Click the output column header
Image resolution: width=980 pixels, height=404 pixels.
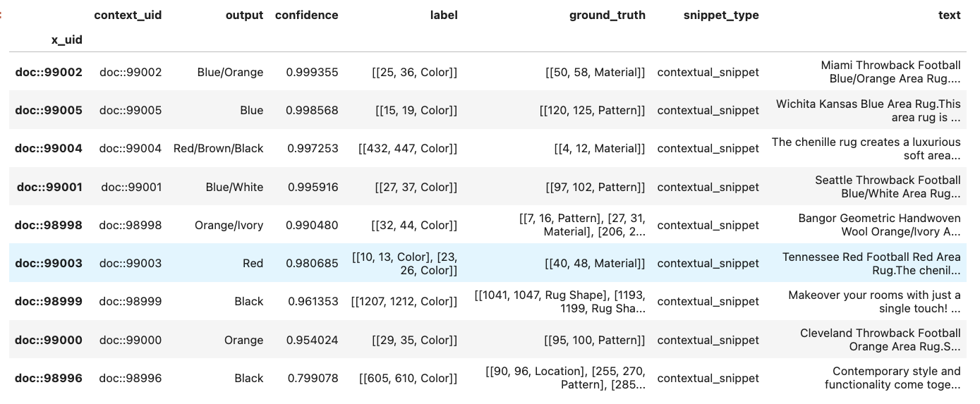click(x=243, y=15)
